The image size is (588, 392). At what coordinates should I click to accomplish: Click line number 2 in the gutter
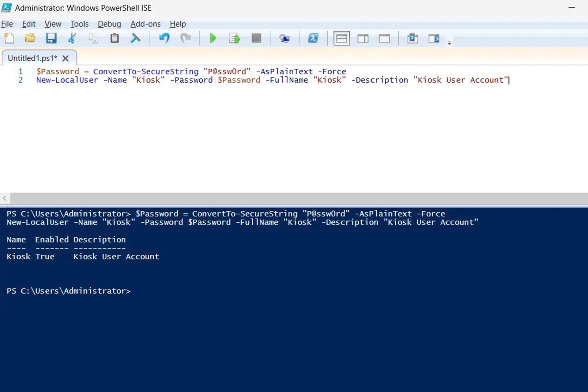(21, 80)
